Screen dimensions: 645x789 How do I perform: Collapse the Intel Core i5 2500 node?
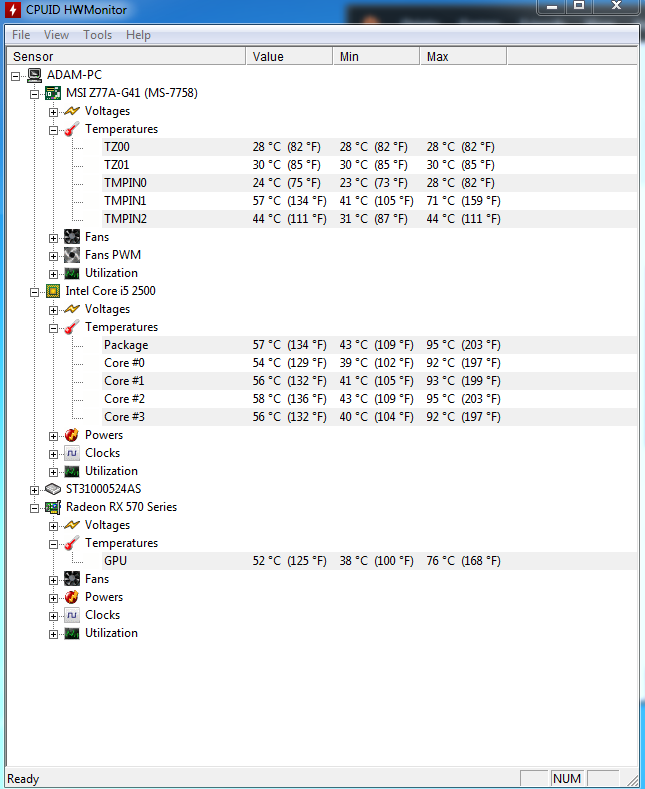pos(34,292)
